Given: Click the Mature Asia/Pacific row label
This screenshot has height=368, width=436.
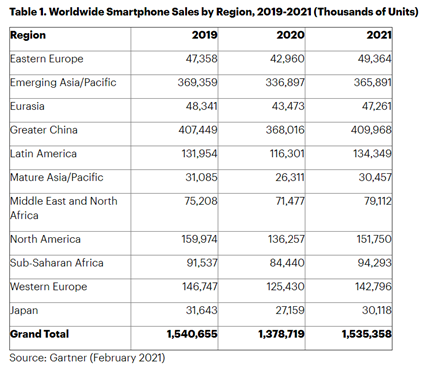Looking at the screenshot, I should pyautogui.click(x=57, y=177).
